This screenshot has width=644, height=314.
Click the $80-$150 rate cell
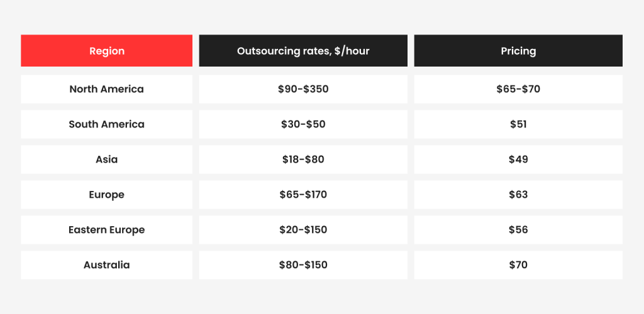click(303, 265)
